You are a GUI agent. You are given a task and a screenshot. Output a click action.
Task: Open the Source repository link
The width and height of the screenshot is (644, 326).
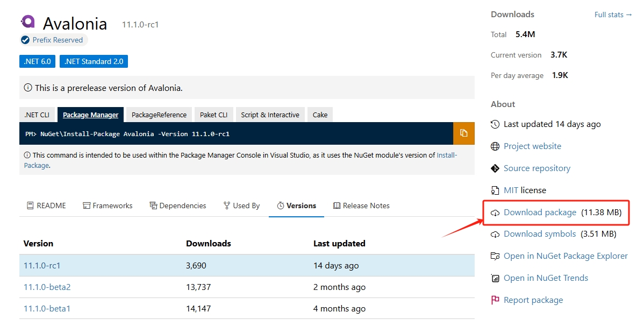coord(537,168)
